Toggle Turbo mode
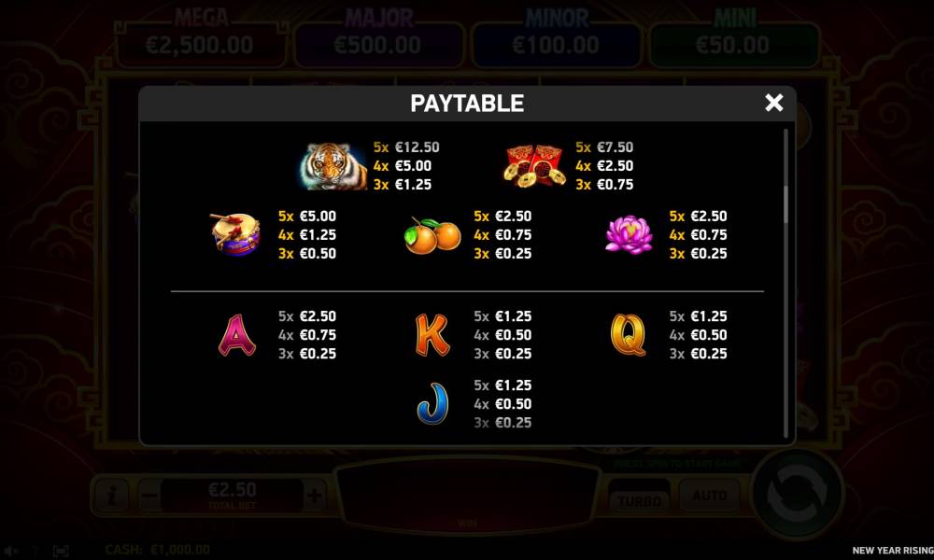 point(639,497)
